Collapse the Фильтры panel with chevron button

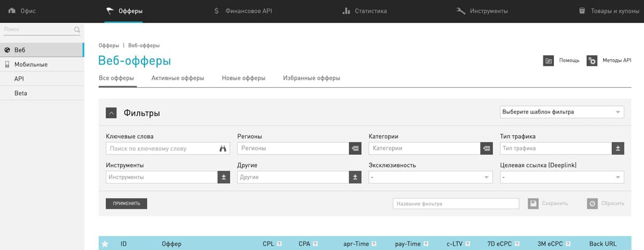tap(111, 113)
